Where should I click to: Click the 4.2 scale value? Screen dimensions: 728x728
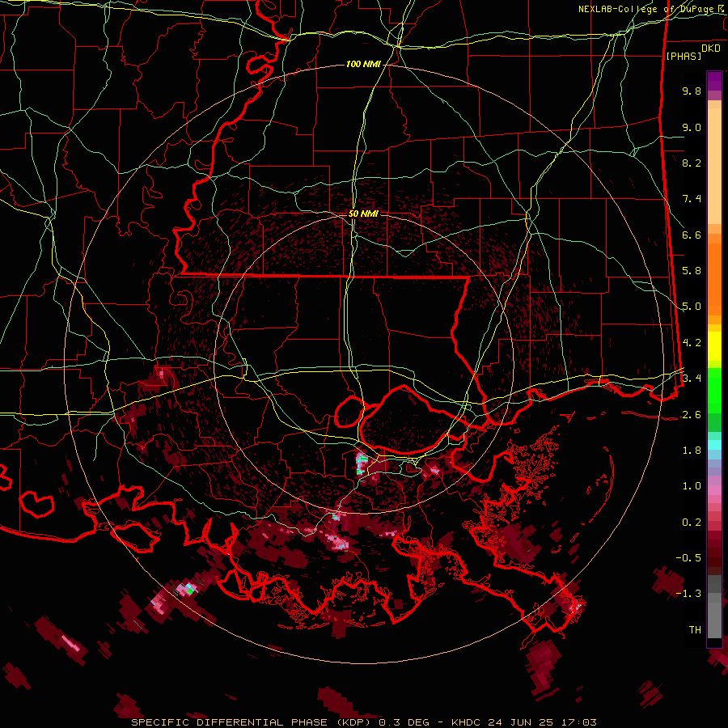tap(692, 343)
